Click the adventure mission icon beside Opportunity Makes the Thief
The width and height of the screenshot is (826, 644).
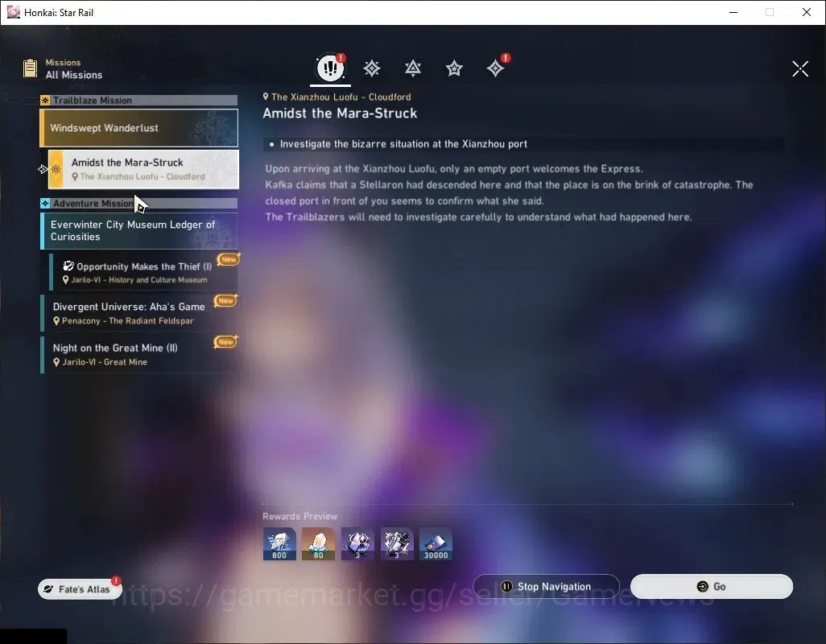68,266
